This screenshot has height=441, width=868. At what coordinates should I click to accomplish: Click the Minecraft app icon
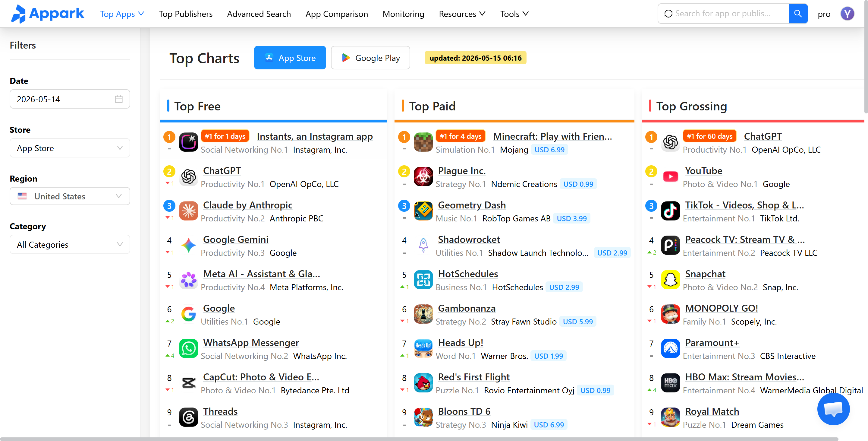click(423, 142)
